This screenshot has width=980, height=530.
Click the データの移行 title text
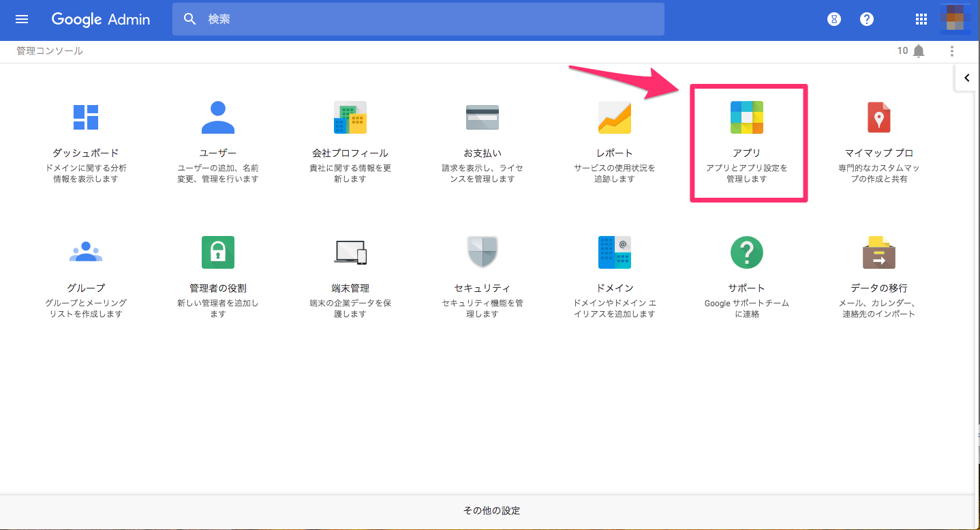coord(879,289)
